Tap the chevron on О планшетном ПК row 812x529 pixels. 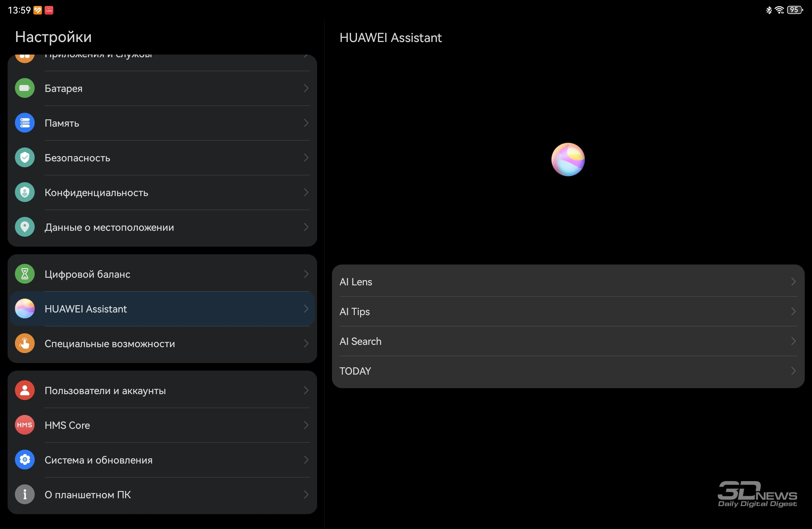click(306, 495)
